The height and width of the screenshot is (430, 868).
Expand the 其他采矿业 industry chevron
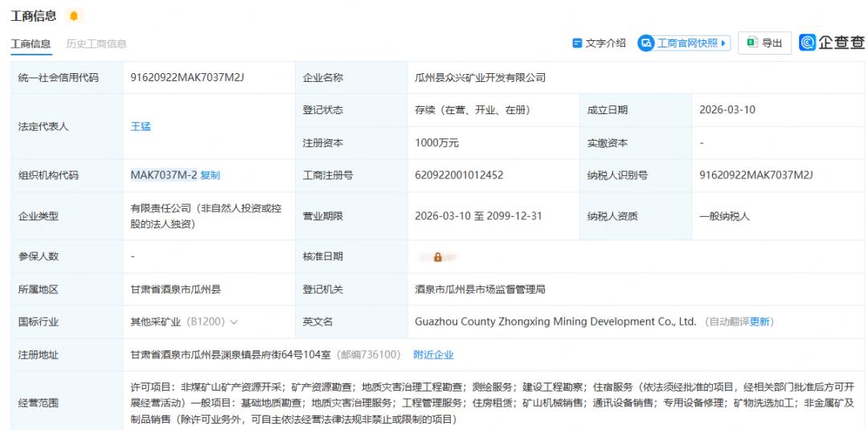point(234,322)
